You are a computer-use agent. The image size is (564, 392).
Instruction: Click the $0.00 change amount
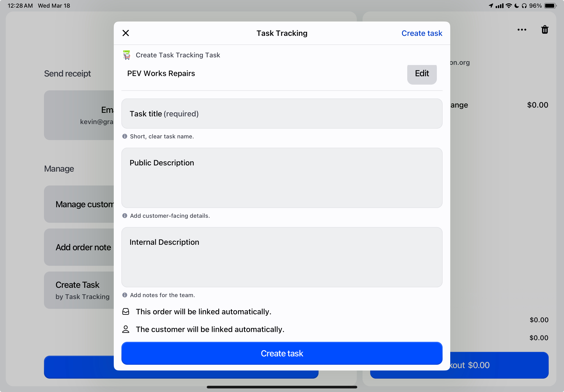tap(537, 105)
